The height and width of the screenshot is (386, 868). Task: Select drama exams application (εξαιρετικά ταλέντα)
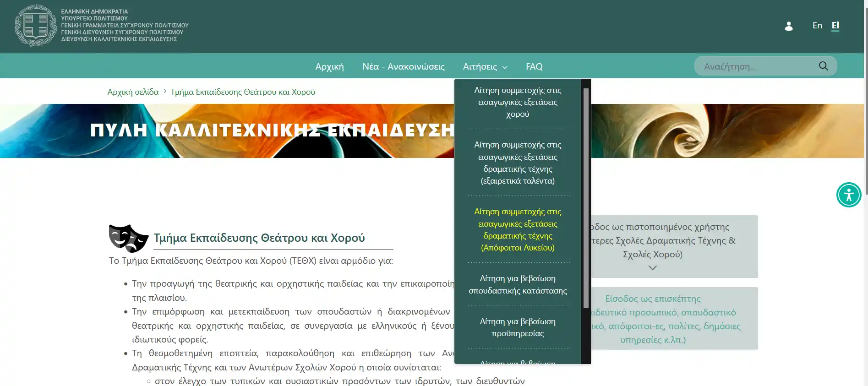click(x=518, y=163)
